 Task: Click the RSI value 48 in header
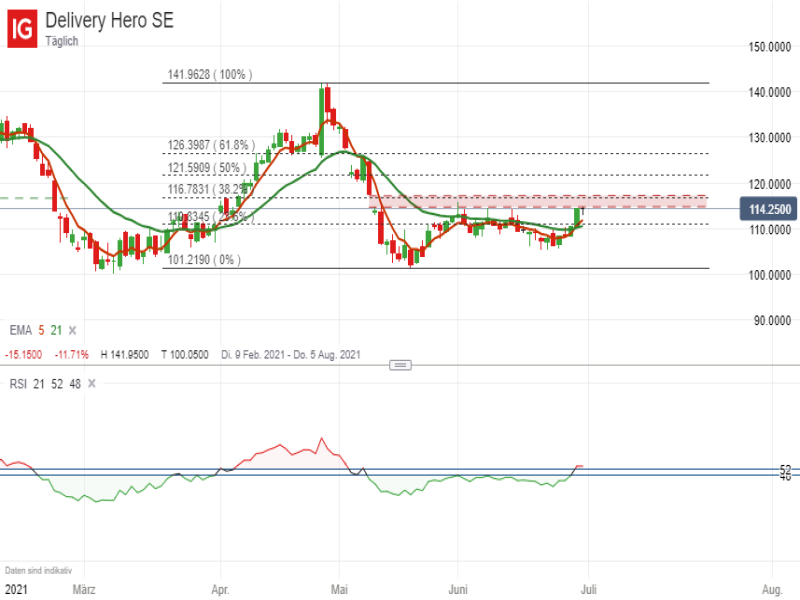click(75, 384)
